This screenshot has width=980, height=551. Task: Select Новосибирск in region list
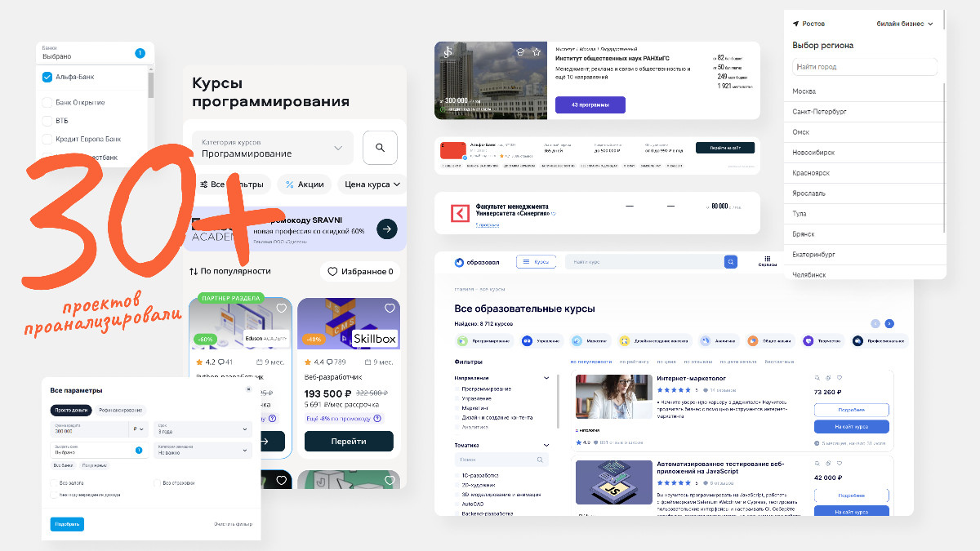coord(813,153)
